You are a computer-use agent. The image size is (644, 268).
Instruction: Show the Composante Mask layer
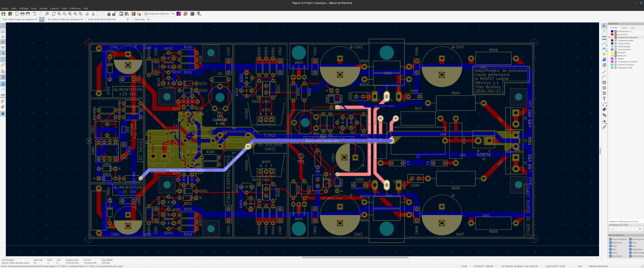click(x=616, y=41)
